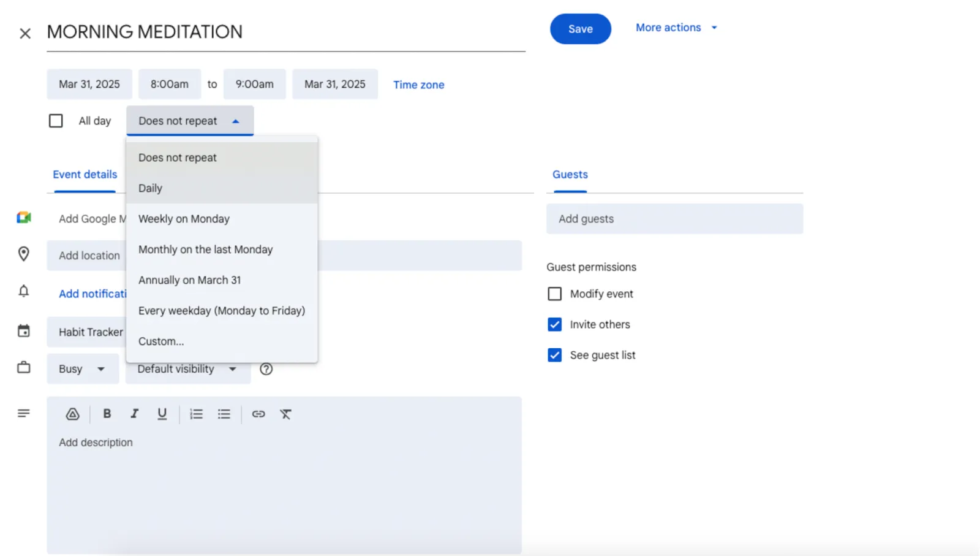The image size is (980, 556).
Task: Apply underline formatting
Action: point(162,414)
